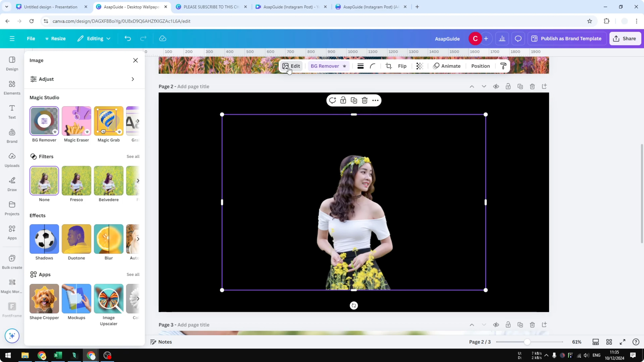644x362 pixels.
Task: Click the copy style paint roller icon
Action: pyautogui.click(x=503, y=66)
